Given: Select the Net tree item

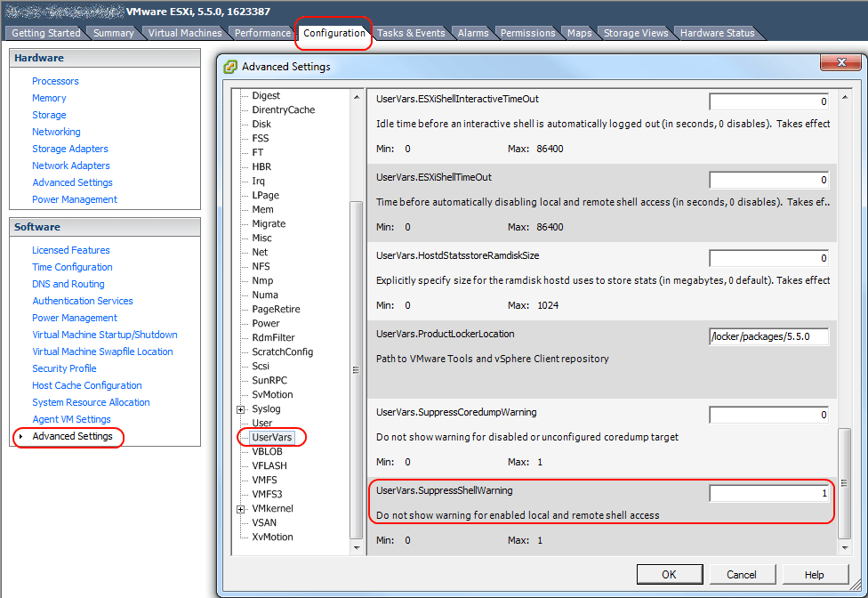Looking at the screenshot, I should pos(260,252).
